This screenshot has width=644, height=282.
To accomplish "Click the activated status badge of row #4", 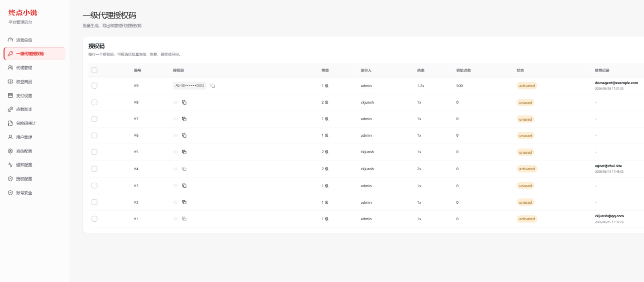I will pyautogui.click(x=527, y=169).
